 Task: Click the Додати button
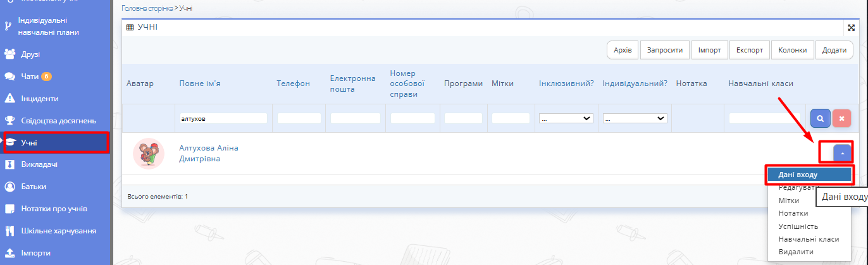(834, 50)
